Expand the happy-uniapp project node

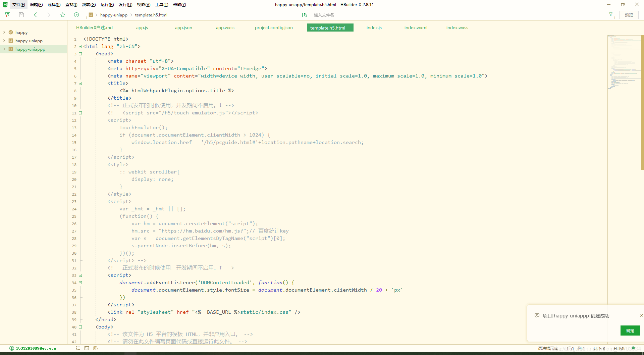click(4, 41)
